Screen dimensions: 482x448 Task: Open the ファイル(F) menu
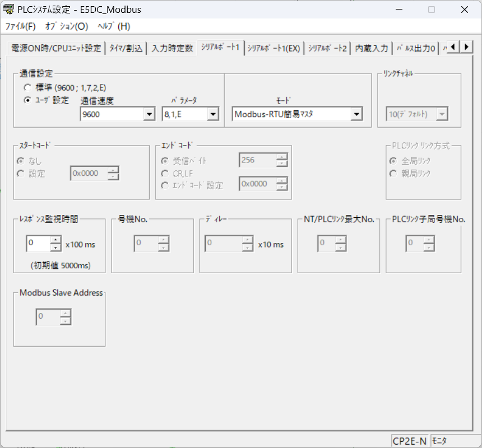coord(20,26)
